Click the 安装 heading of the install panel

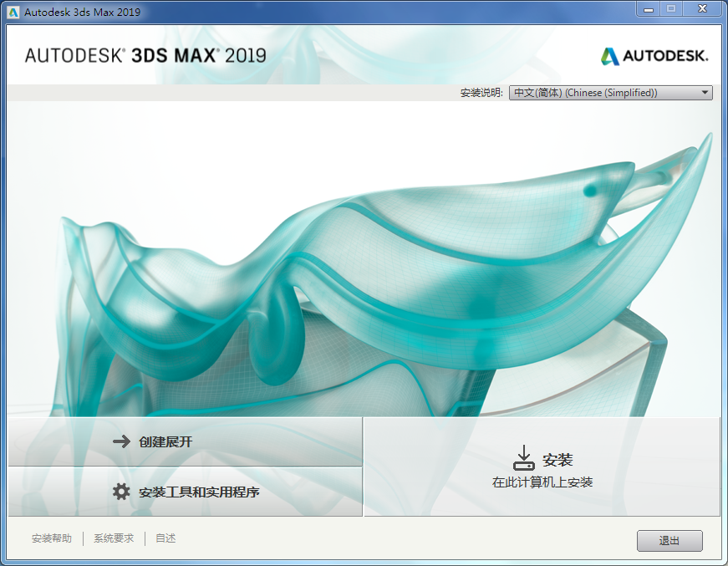(x=557, y=460)
